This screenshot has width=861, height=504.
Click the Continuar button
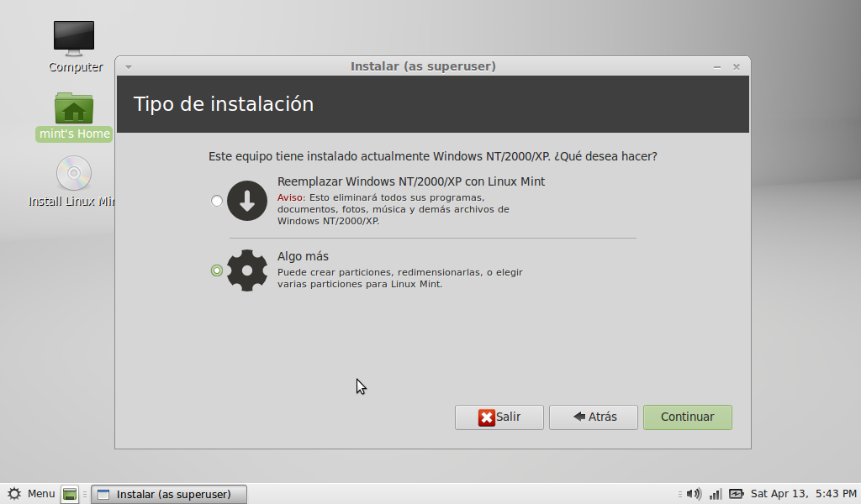point(688,417)
